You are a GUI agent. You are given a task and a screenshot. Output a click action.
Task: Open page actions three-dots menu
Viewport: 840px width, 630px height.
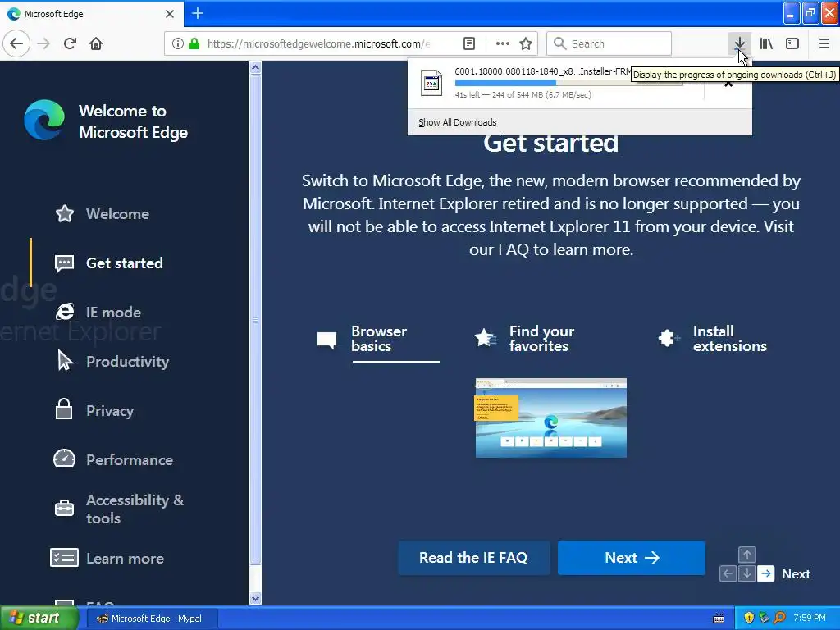coord(503,43)
